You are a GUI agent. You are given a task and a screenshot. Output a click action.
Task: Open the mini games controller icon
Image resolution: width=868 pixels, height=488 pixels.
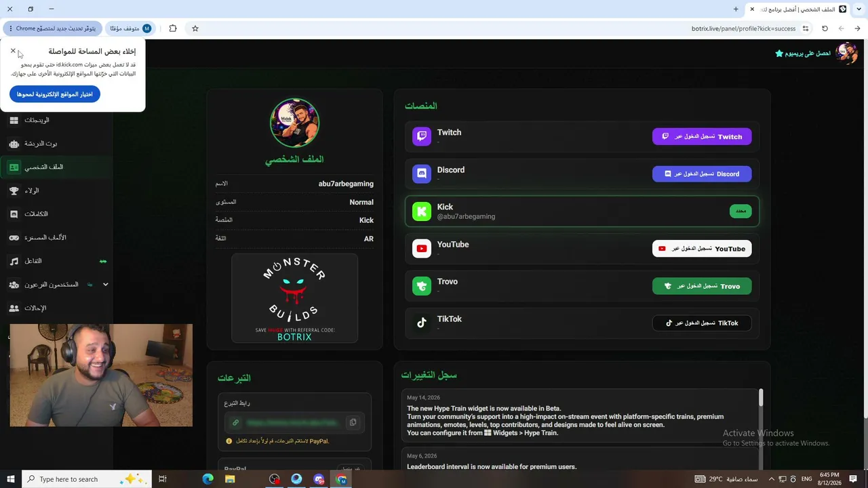(14, 237)
